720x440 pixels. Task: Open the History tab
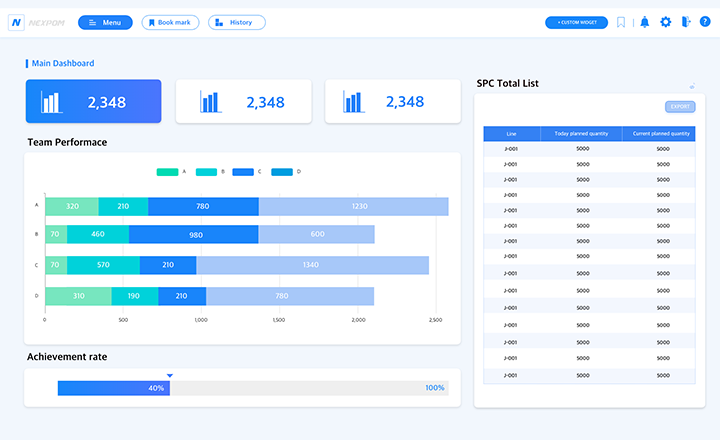(236, 22)
